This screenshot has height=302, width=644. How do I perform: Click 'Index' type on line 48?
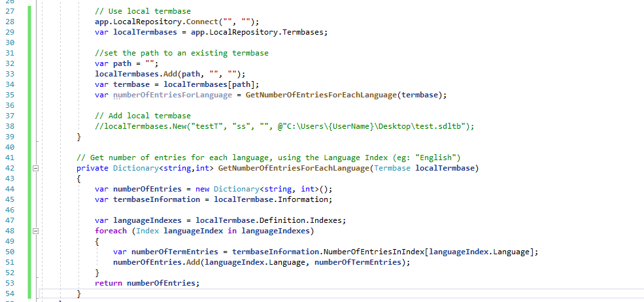click(x=148, y=231)
